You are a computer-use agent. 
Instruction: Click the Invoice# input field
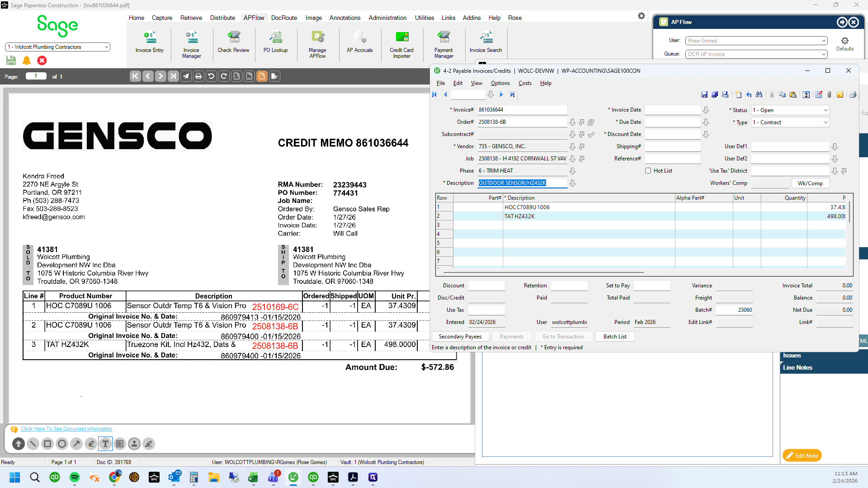[522, 110]
